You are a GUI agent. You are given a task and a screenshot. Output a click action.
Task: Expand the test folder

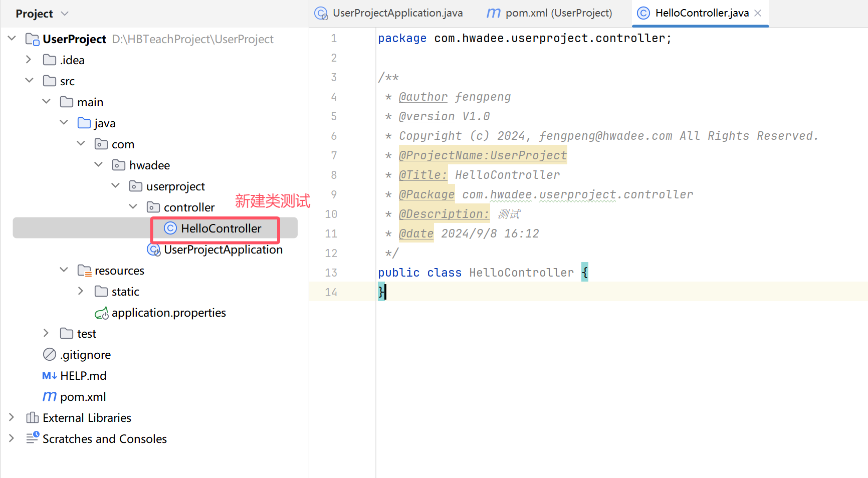click(46, 333)
